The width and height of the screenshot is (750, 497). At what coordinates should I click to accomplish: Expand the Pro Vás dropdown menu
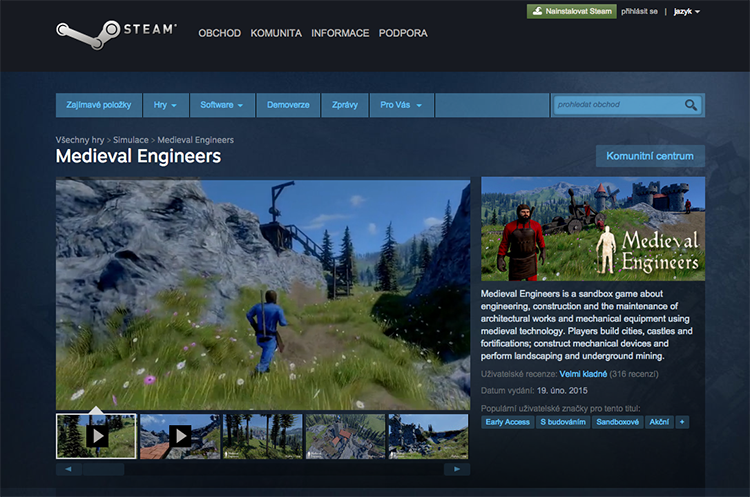(401, 105)
